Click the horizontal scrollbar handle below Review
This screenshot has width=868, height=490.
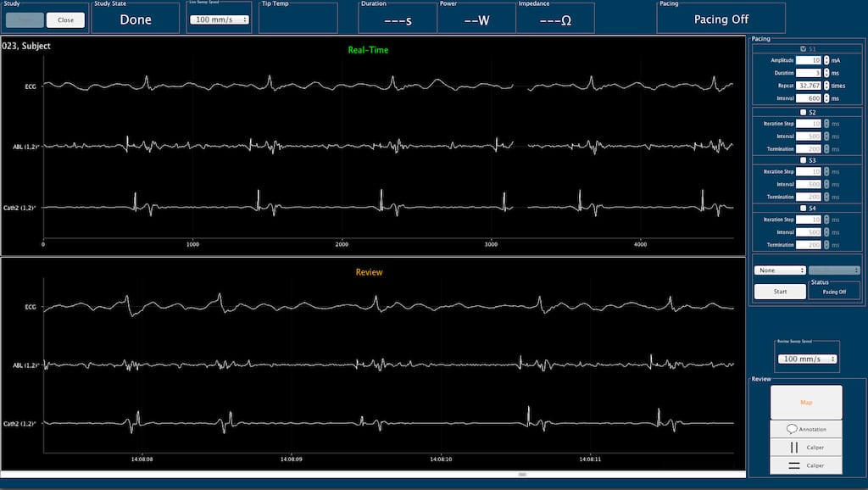point(522,475)
